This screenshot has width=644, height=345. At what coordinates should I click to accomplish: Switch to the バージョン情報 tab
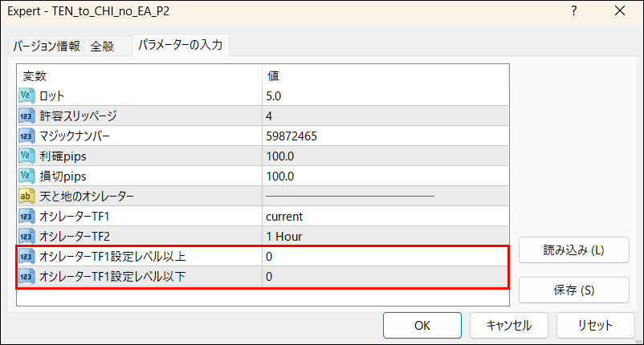47,47
